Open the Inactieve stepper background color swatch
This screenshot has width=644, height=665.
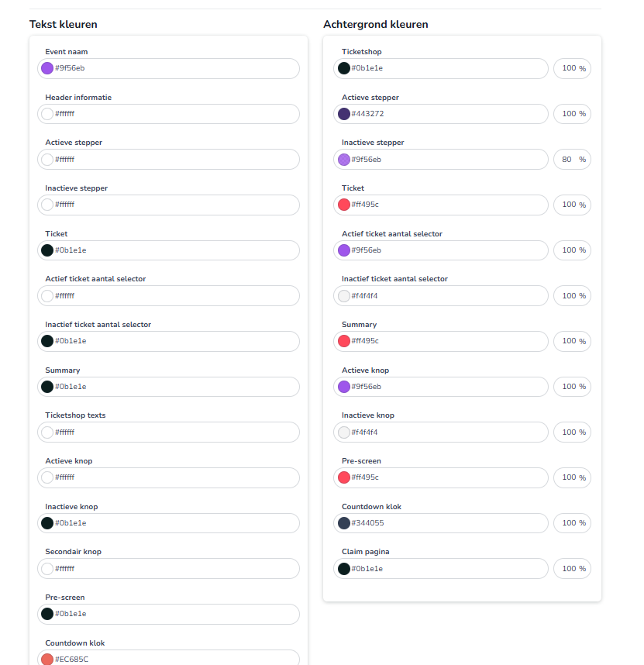click(344, 160)
